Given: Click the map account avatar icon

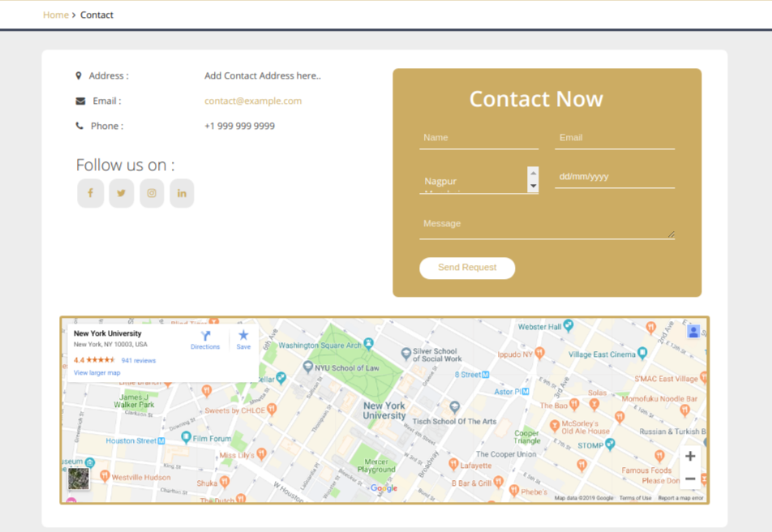Looking at the screenshot, I should pos(693,332).
